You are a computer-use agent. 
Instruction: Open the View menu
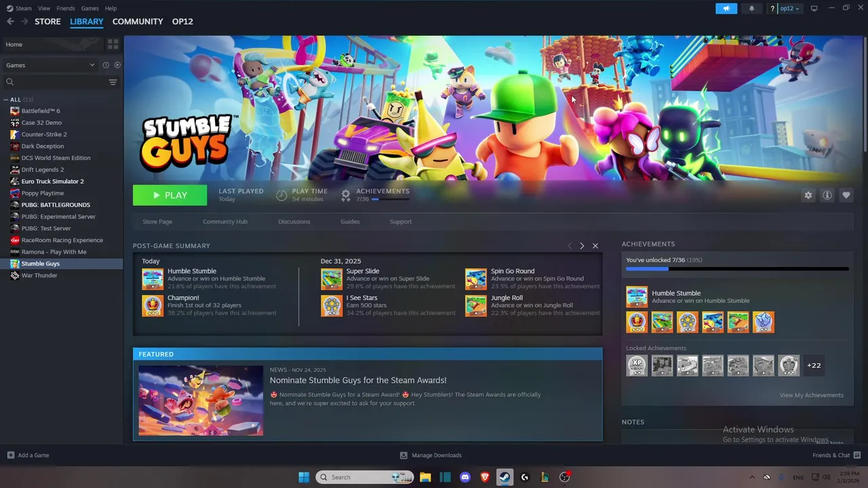pyautogui.click(x=44, y=8)
